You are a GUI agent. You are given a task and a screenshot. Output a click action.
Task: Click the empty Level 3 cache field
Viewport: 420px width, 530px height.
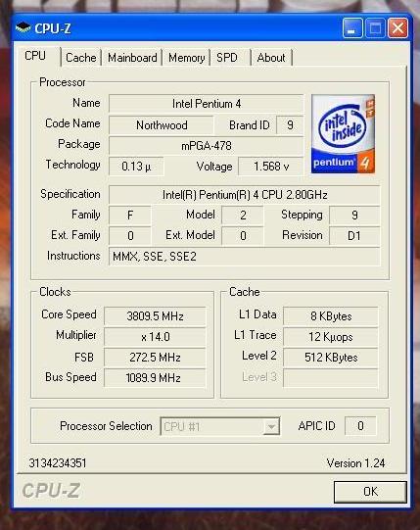point(331,377)
